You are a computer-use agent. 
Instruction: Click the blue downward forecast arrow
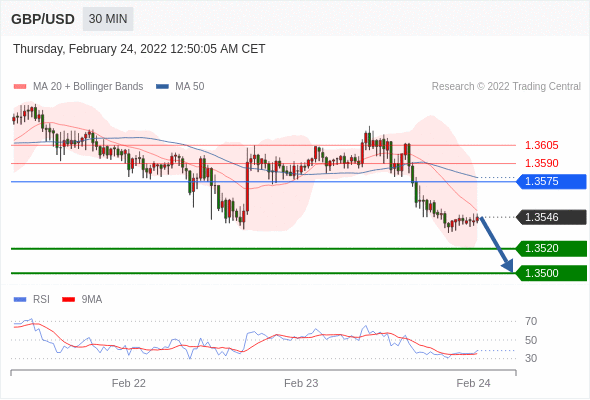(497, 245)
